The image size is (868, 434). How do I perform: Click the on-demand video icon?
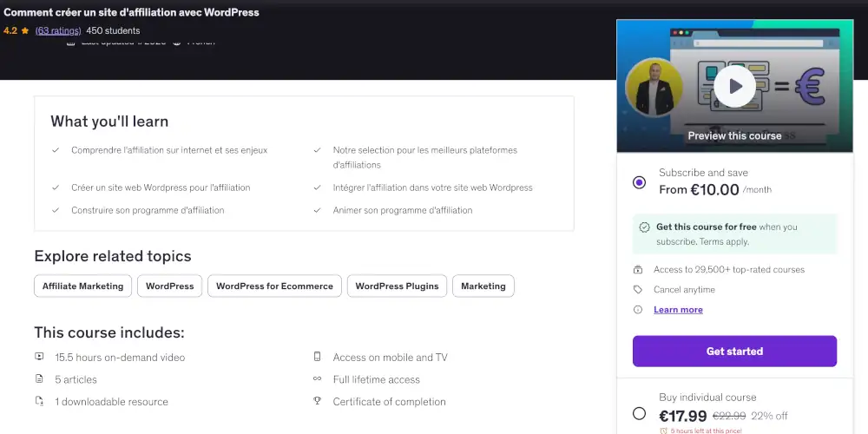point(39,357)
